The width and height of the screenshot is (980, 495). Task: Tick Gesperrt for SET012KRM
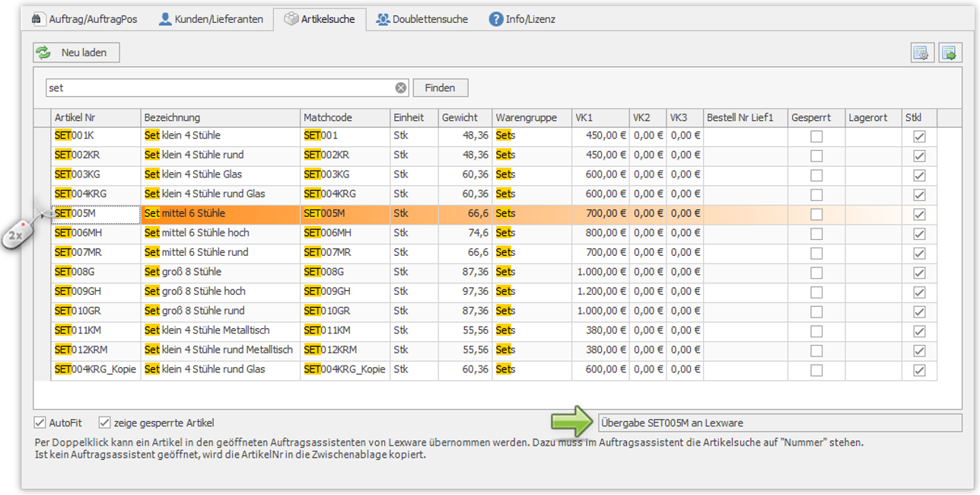click(x=816, y=350)
